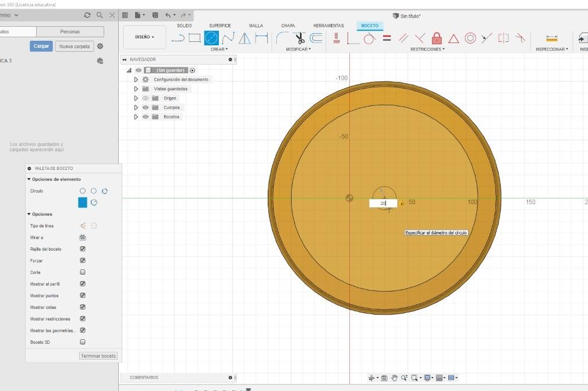Select the Concentric constraint icon
The width and height of the screenshot is (588, 391).
tap(470, 38)
